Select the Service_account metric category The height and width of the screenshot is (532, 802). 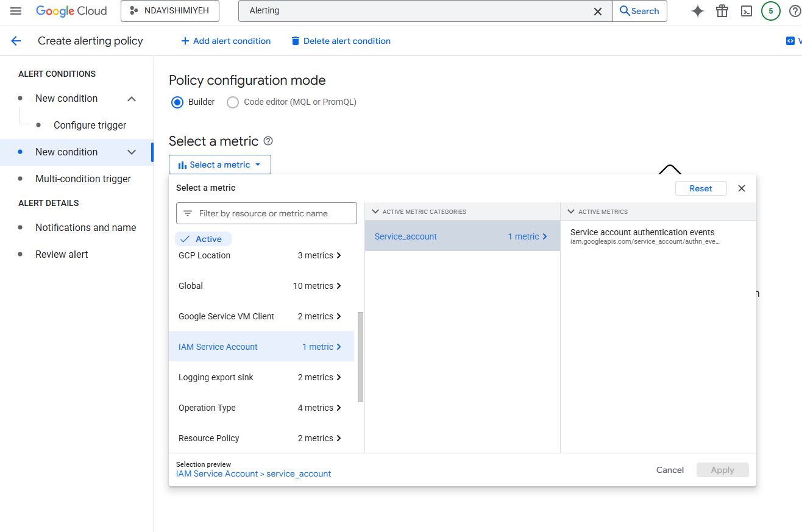[x=462, y=236]
